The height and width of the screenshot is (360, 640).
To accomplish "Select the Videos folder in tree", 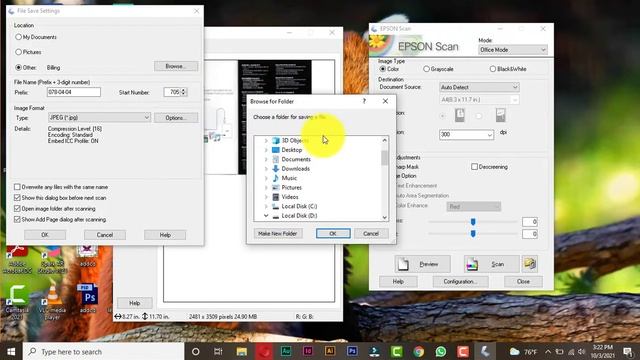I will [x=290, y=197].
